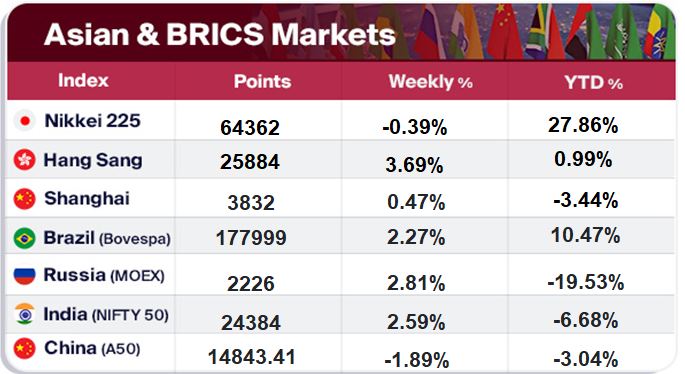Click the Hong Kong flag icon
685x374 pixels.
24,160
